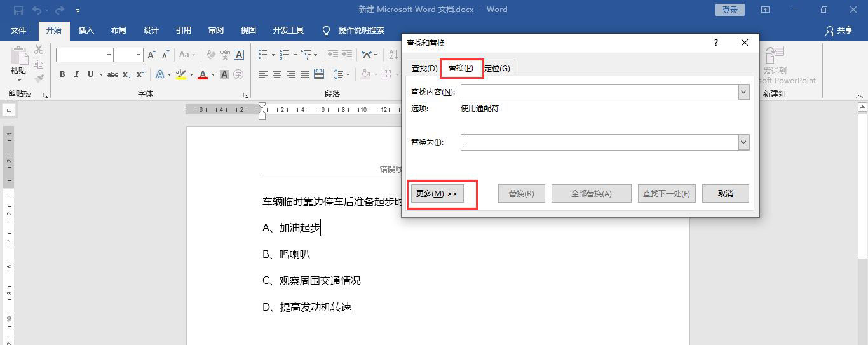Switch to the 查找(D) tab in the dialog
Screen dimensions: 868x345
click(x=424, y=69)
